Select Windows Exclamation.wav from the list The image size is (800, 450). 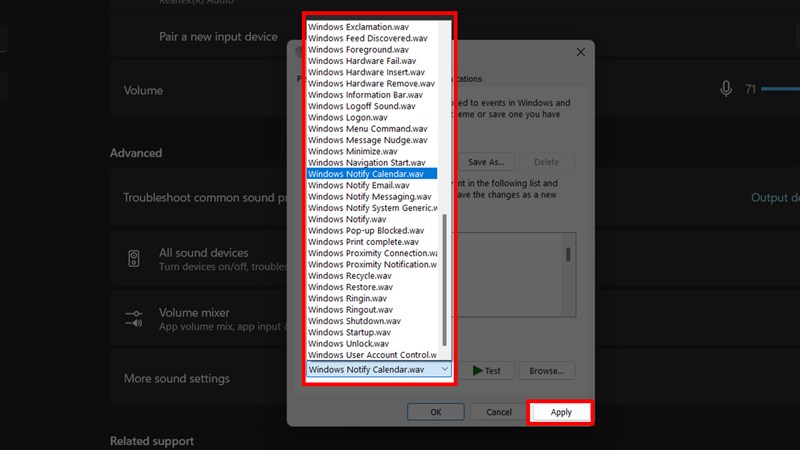372,27
